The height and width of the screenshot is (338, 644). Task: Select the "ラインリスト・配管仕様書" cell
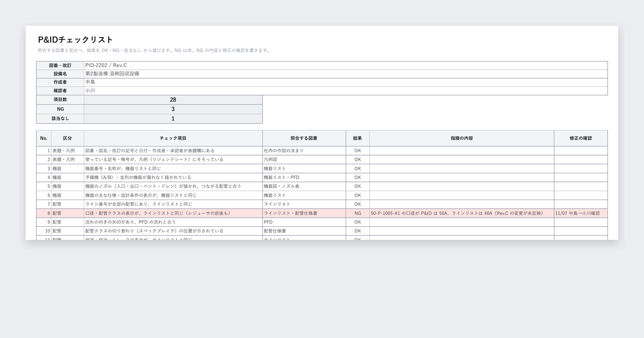click(304, 213)
